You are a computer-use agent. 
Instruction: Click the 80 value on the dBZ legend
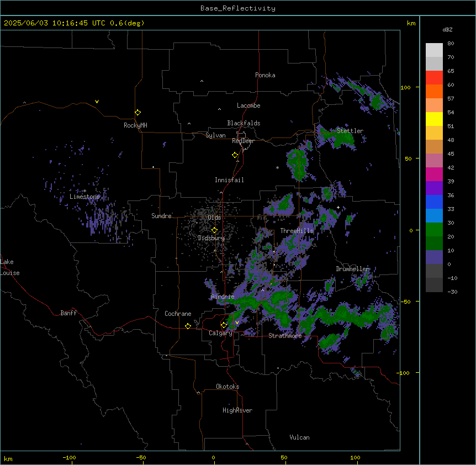[451, 44]
